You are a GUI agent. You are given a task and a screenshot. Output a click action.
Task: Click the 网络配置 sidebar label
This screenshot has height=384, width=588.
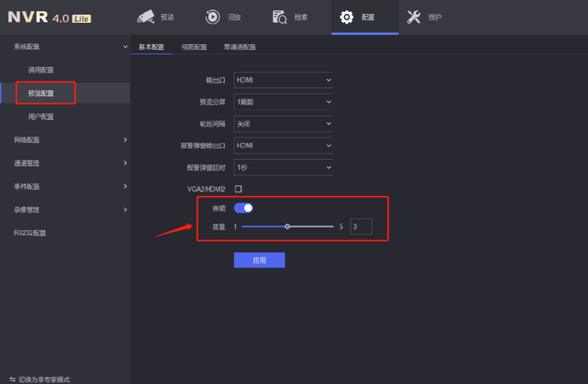tap(26, 140)
